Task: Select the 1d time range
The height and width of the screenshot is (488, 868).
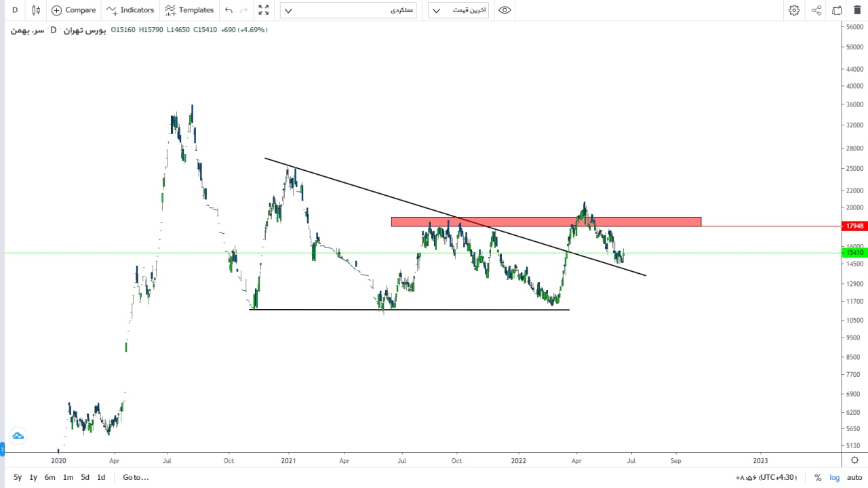Action: [x=101, y=477]
